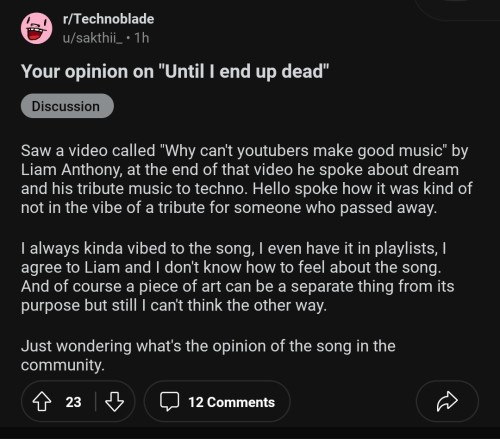Click the divider between vote score and downvote

96,402
